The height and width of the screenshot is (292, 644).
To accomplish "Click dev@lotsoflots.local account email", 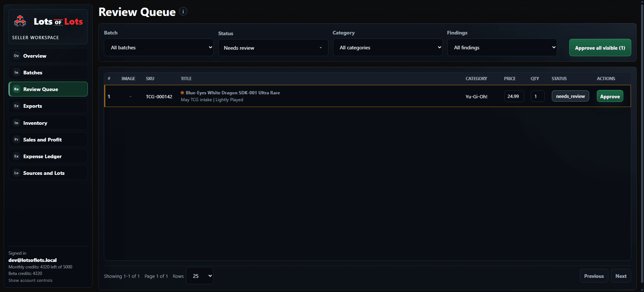I will point(33,260).
